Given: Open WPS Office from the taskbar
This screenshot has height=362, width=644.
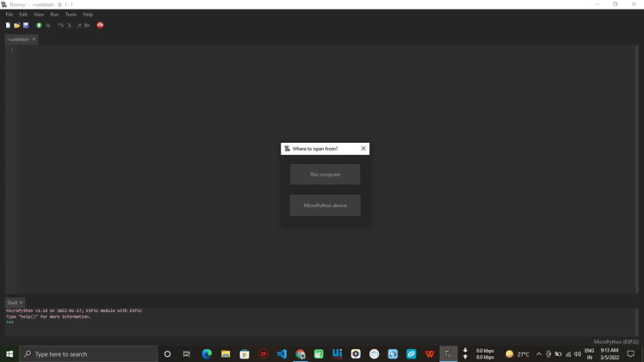Looking at the screenshot, I should click(x=430, y=353).
